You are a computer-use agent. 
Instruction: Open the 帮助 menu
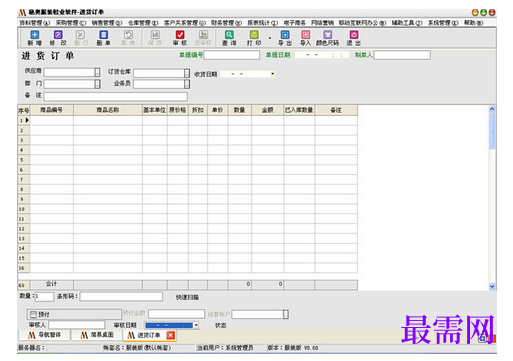473,23
